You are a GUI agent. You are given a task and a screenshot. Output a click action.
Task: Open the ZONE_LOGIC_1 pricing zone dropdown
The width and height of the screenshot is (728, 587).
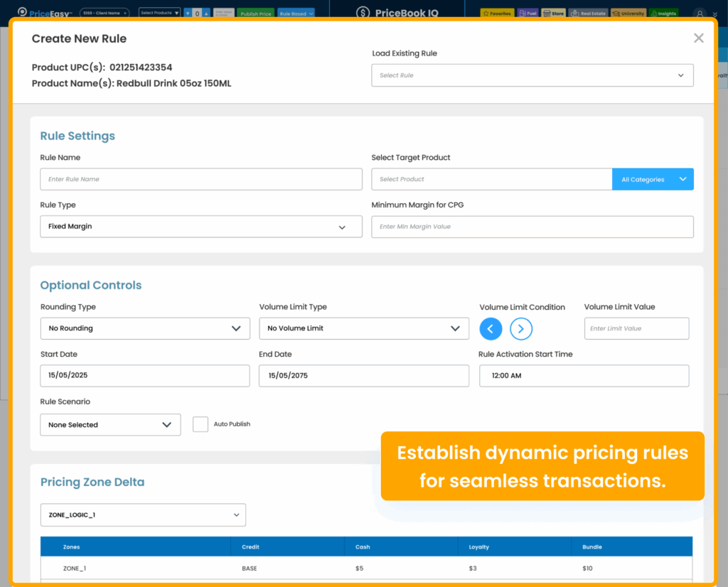coord(143,515)
